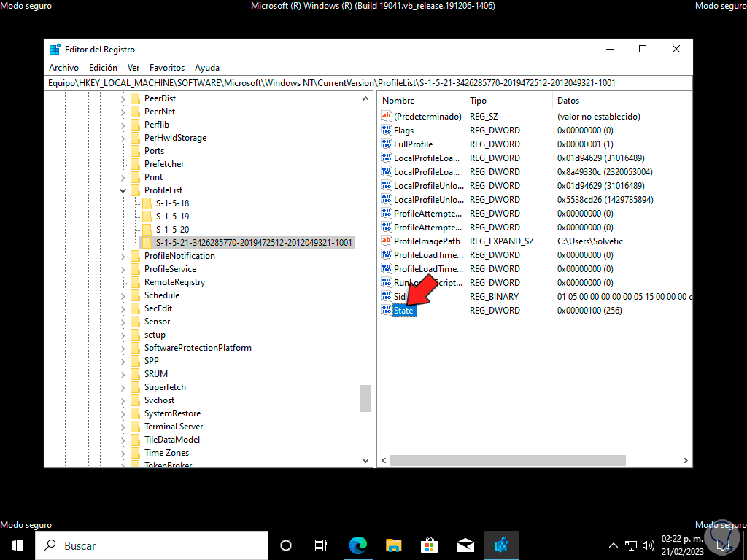
Task: Open Microsoft Store from taskbar
Action: pos(429,545)
